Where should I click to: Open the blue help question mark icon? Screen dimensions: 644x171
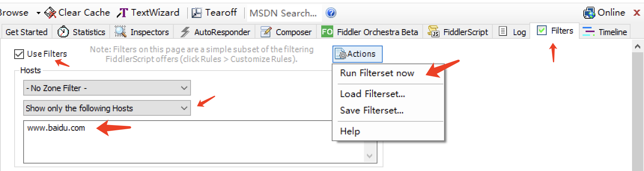click(x=331, y=13)
